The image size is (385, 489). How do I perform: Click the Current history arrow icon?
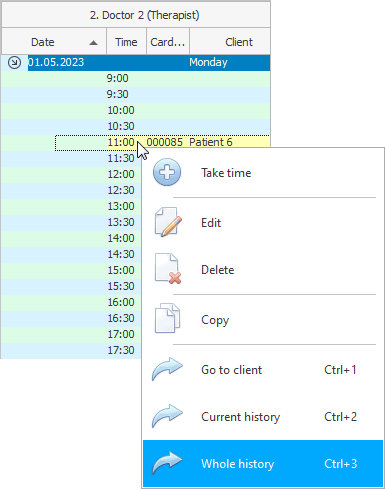tap(167, 416)
